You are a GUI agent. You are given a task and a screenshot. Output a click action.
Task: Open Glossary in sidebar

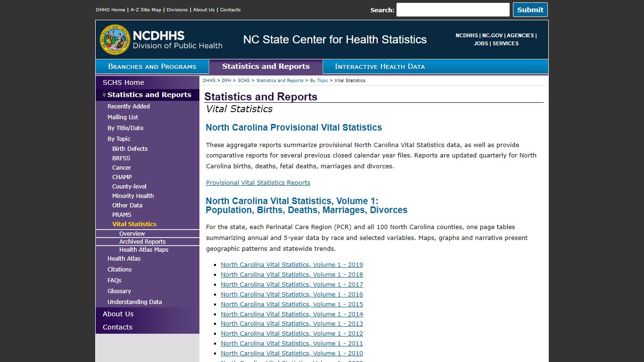tap(119, 291)
